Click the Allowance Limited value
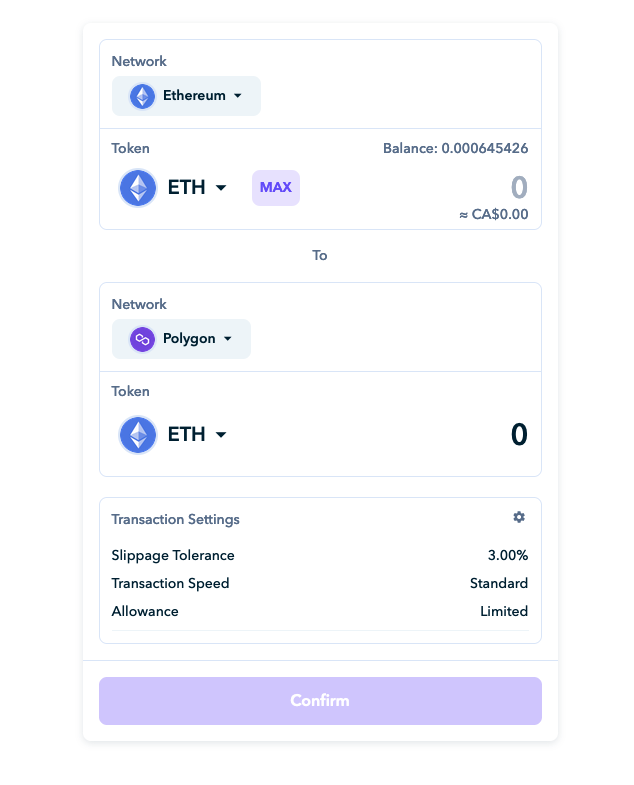This screenshot has width=634, height=785. point(504,611)
